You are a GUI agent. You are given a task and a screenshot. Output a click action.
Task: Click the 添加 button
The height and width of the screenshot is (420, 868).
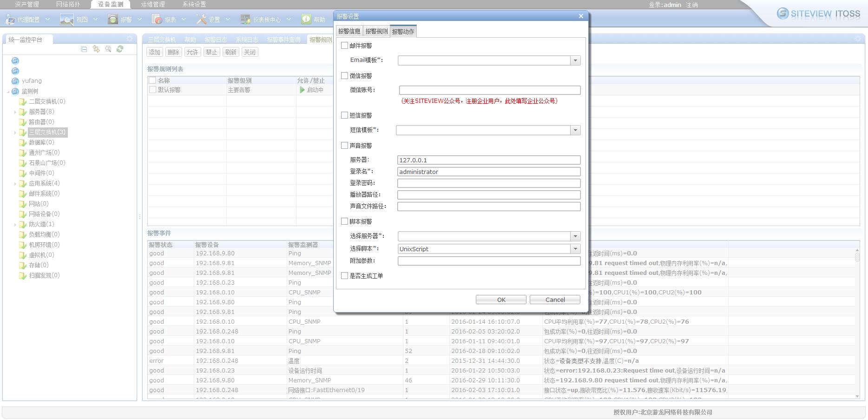(x=155, y=52)
